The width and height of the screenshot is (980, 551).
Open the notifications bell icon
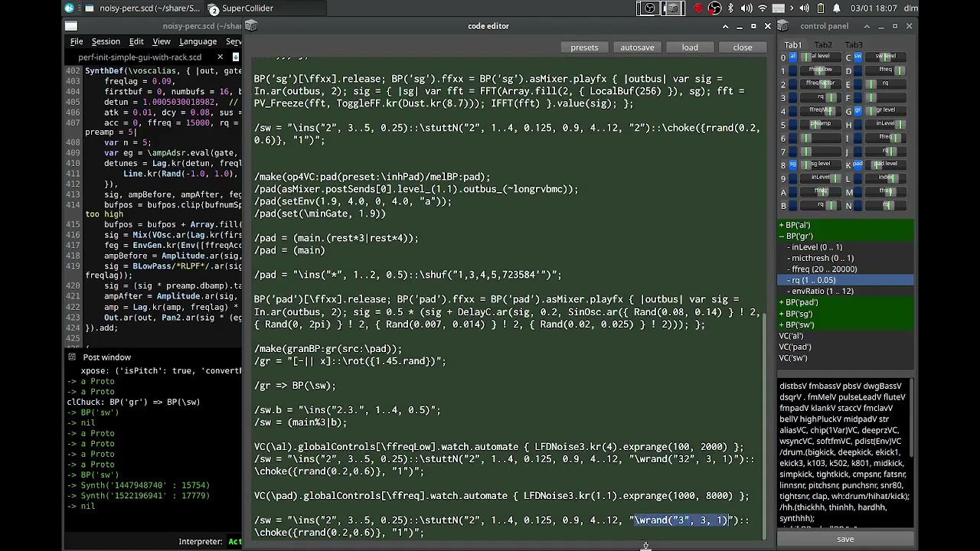(837, 8)
